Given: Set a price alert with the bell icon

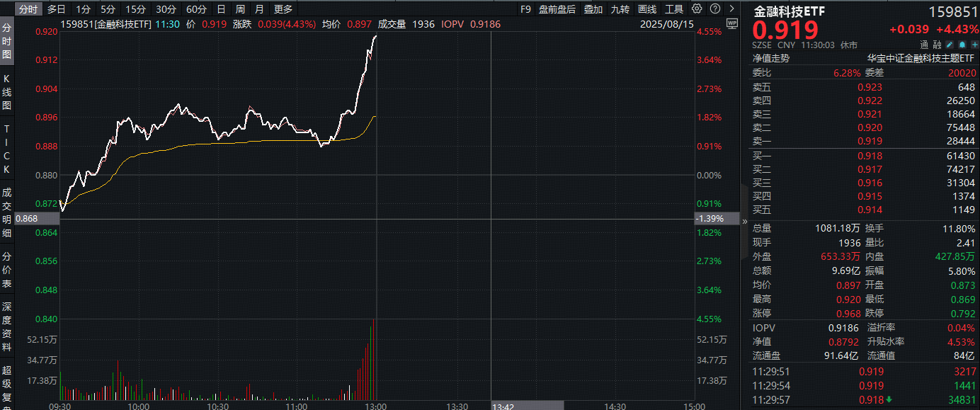Looking at the screenshot, I should coord(962,44).
